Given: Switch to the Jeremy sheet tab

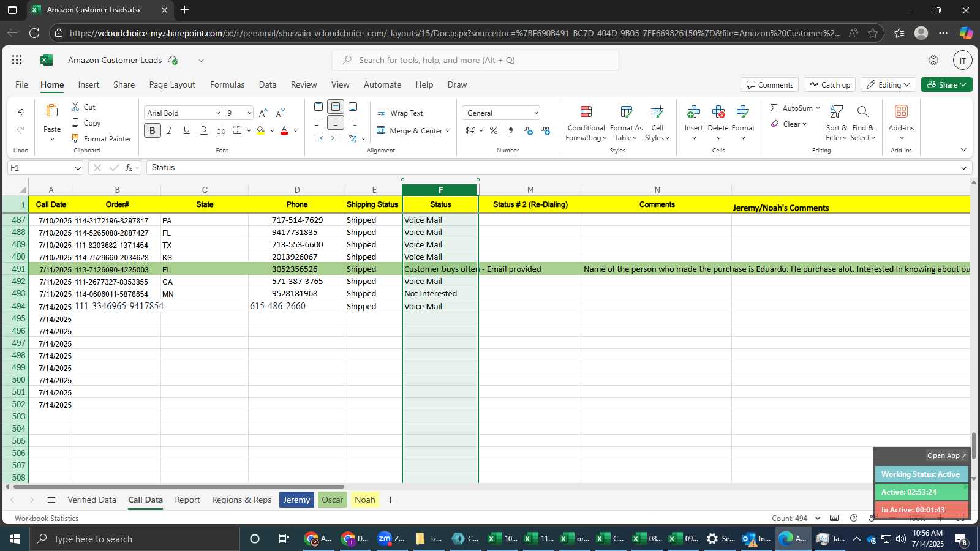Looking at the screenshot, I should (296, 500).
